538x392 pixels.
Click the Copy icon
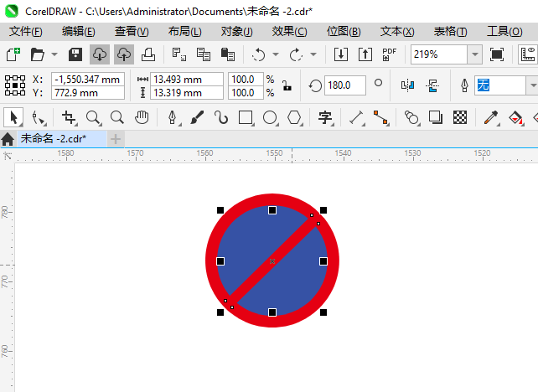(204, 54)
